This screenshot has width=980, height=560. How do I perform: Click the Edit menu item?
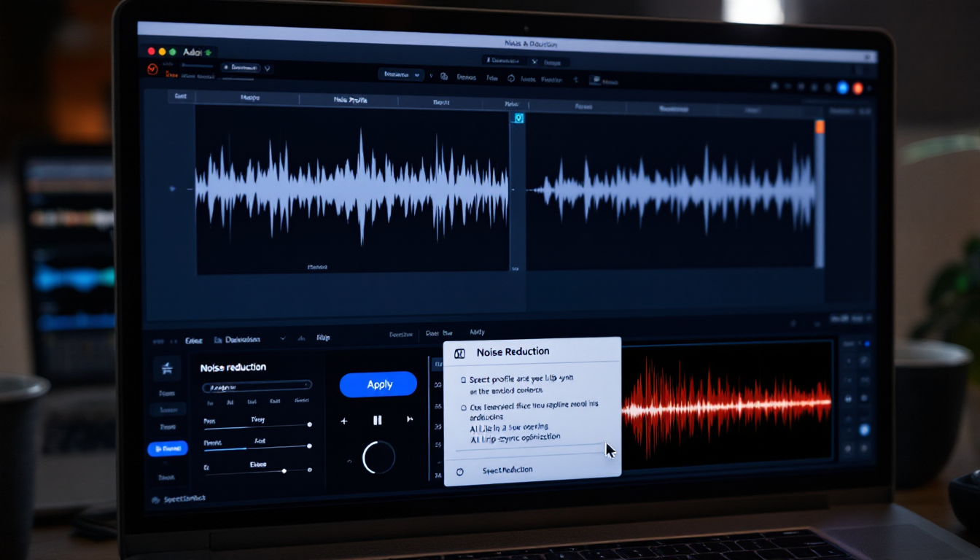[x=194, y=341]
